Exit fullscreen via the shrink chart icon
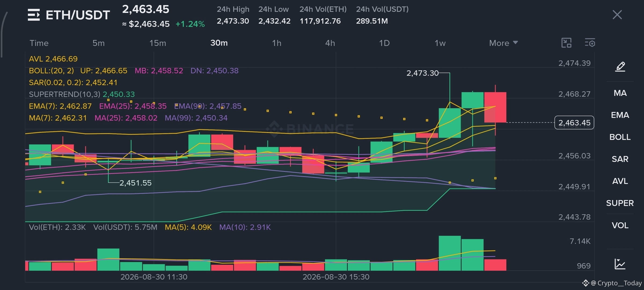Screen dimensions: 644x290 coord(566,43)
